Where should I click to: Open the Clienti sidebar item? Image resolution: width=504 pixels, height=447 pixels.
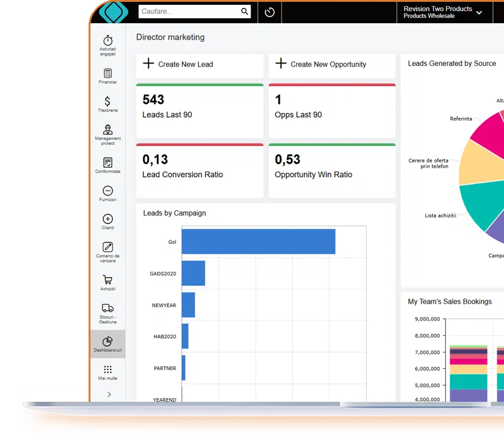point(108,222)
